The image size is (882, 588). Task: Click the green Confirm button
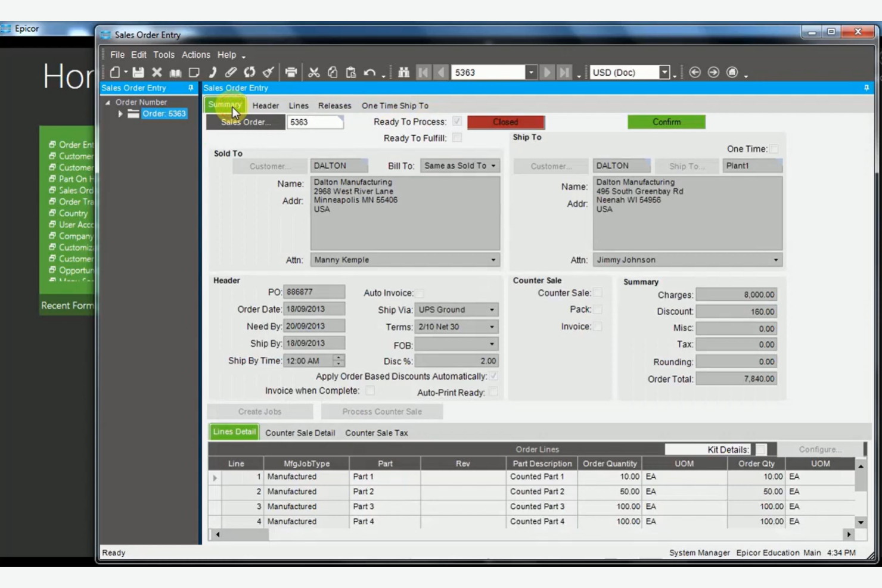(666, 122)
